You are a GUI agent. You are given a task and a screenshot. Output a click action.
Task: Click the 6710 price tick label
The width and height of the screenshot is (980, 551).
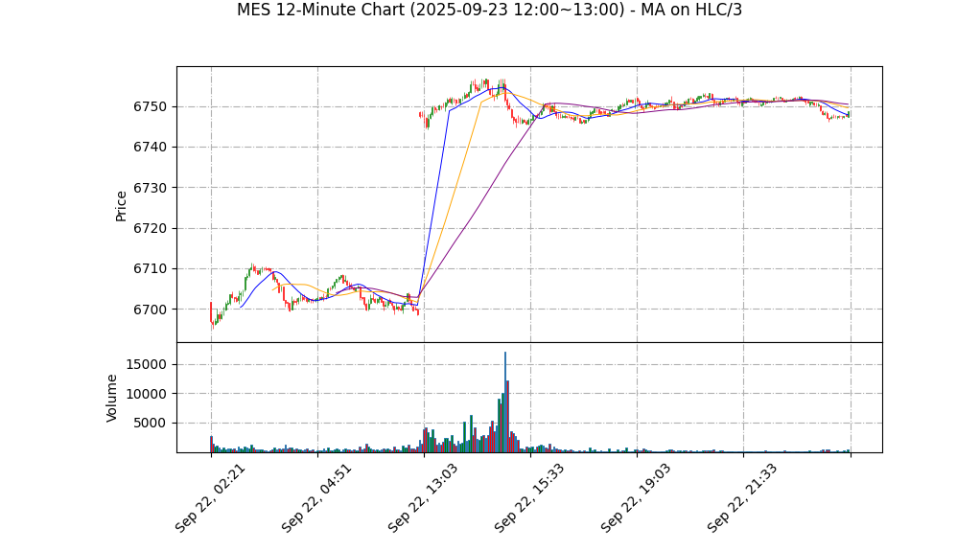151,269
